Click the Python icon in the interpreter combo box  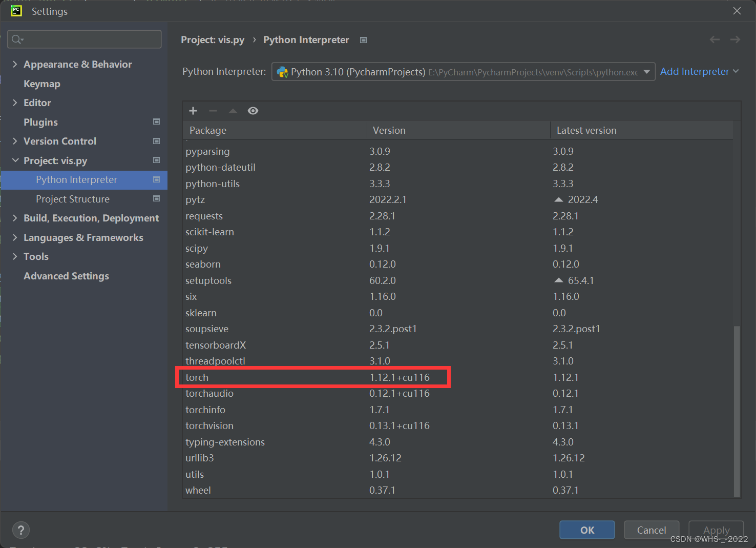pos(282,72)
